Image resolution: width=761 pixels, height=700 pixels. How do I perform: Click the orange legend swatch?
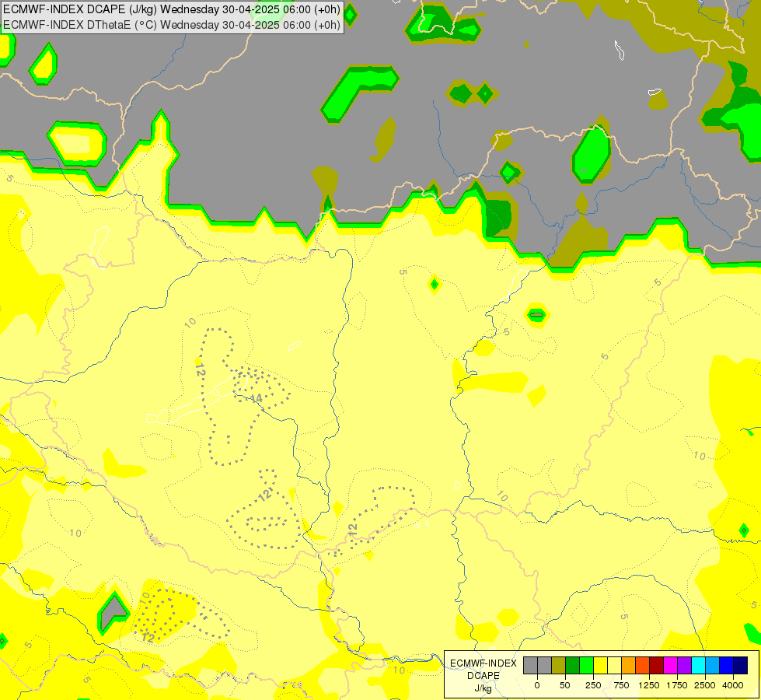629,665
